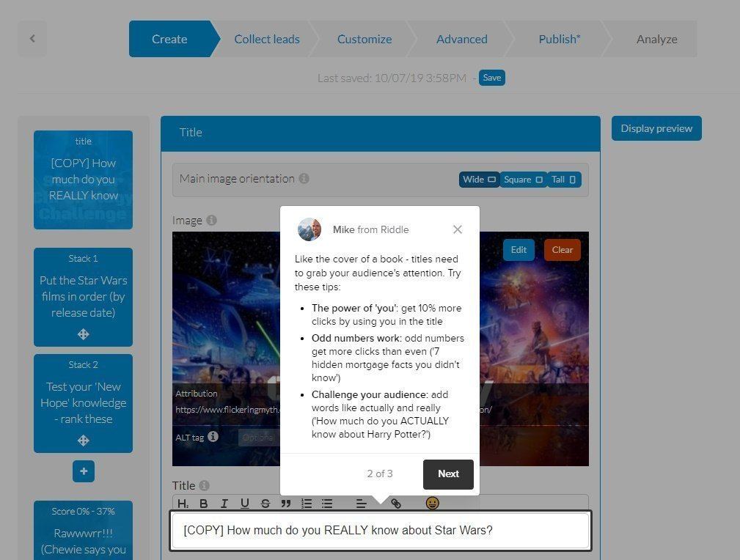Image resolution: width=740 pixels, height=560 pixels.
Task: Open the Analyze step
Action: point(656,39)
